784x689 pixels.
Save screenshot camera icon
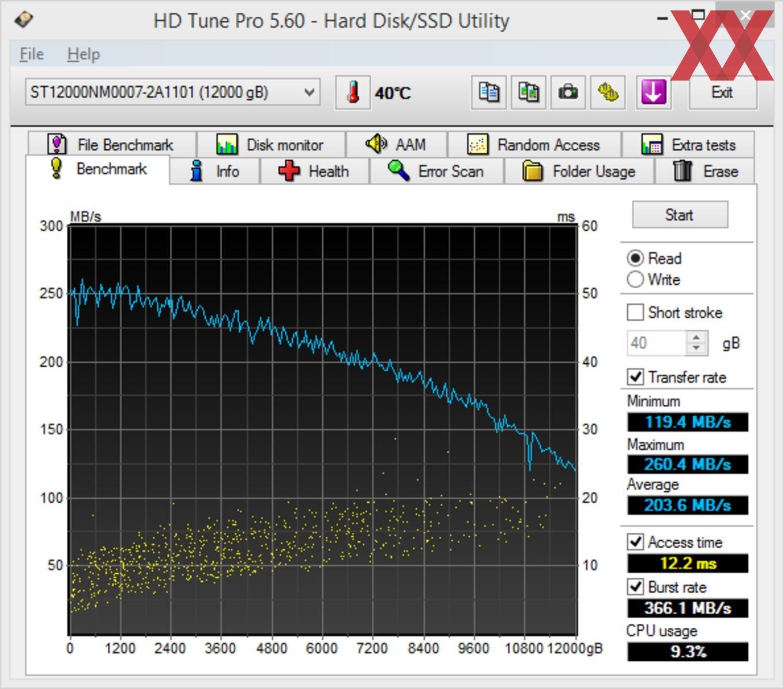(x=568, y=92)
